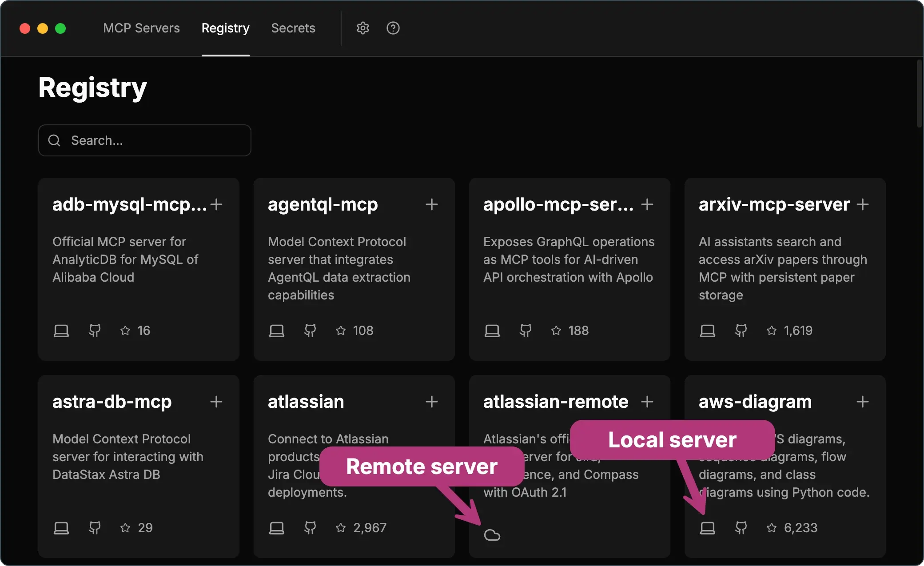
Task: Click the local server laptop icon on aws-diagram
Action: pos(707,528)
